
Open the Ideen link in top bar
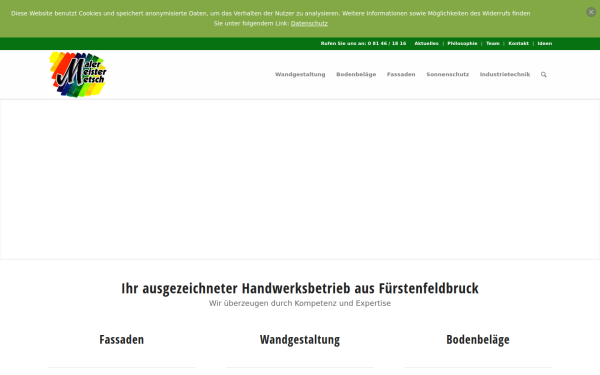click(545, 43)
